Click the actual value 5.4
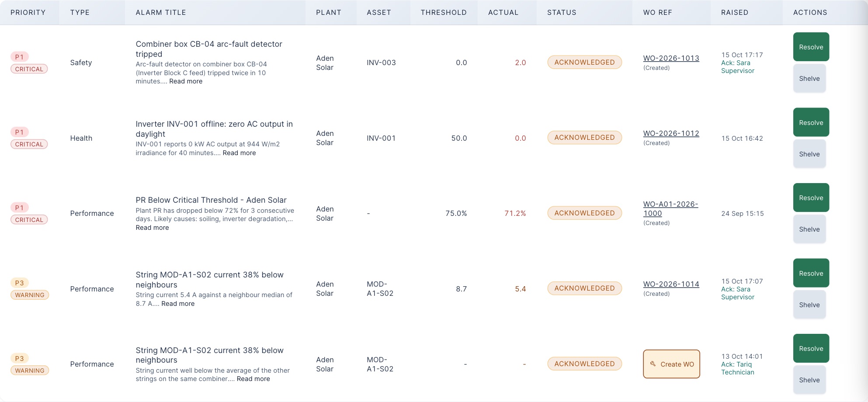 (x=520, y=289)
